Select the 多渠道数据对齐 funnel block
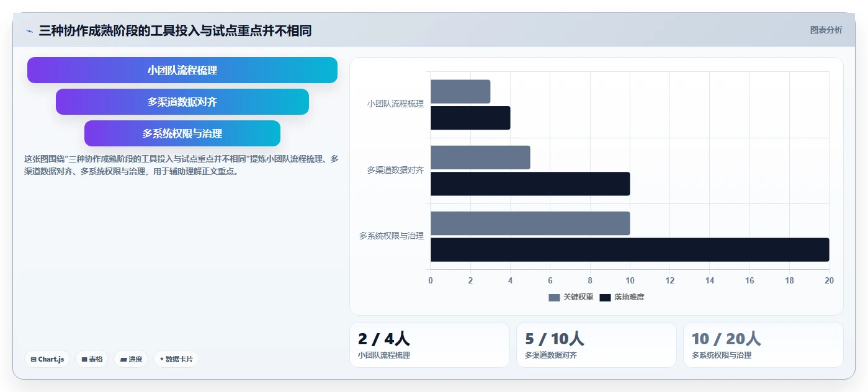The image size is (868, 392). (182, 102)
